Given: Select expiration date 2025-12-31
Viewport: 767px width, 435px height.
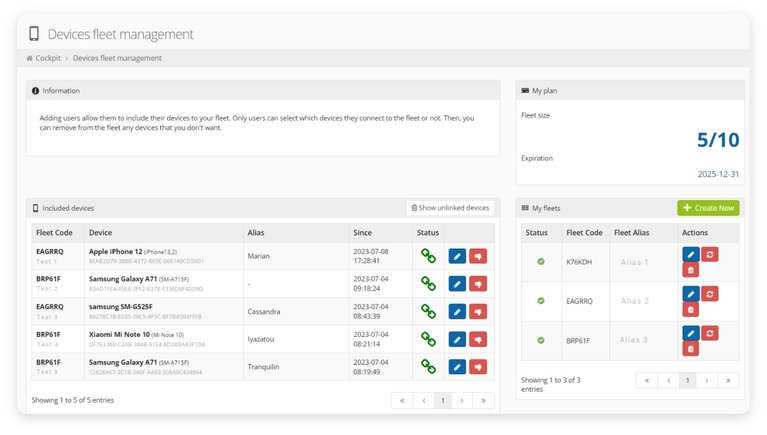Looking at the screenshot, I should coord(718,174).
